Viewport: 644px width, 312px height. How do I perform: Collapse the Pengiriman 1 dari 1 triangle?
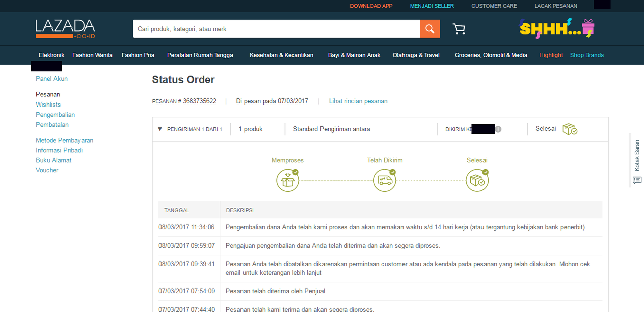(160, 129)
